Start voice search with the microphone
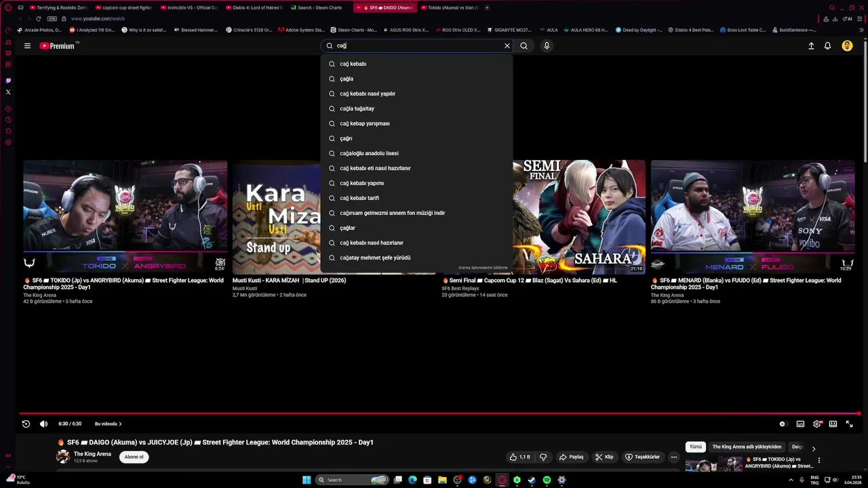868x488 pixels. tap(547, 45)
